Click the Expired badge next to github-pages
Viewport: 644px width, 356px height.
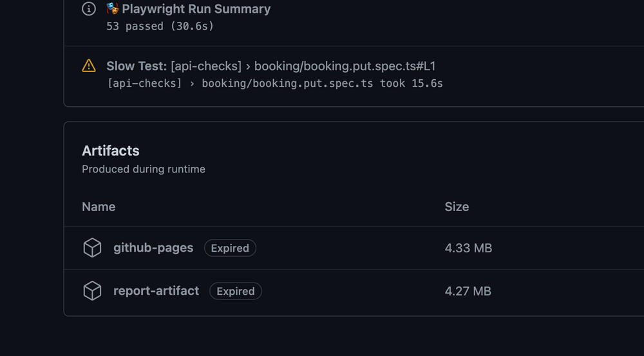click(x=230, y=248)
